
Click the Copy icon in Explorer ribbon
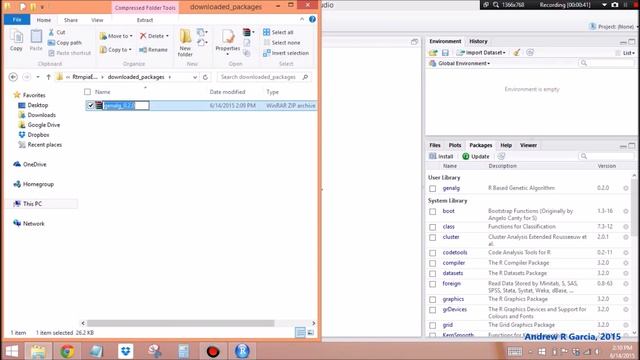pyautogui.click(x=16, y=40)
